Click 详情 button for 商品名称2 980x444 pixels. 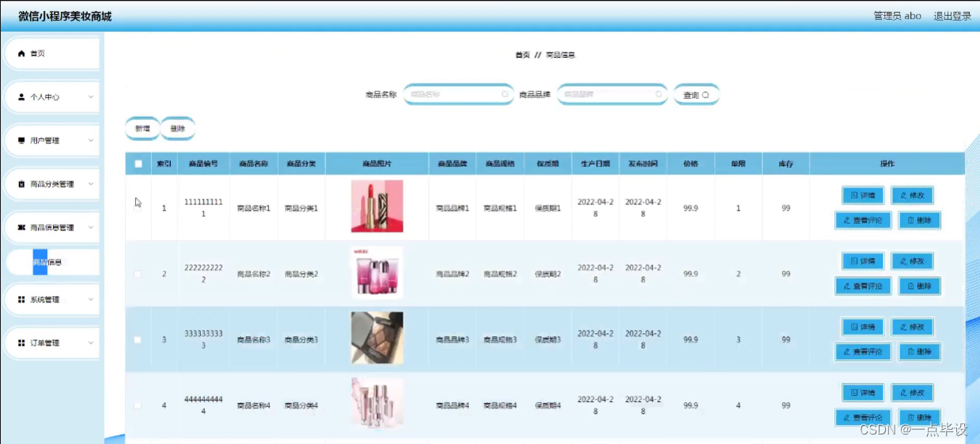(862, 261)
